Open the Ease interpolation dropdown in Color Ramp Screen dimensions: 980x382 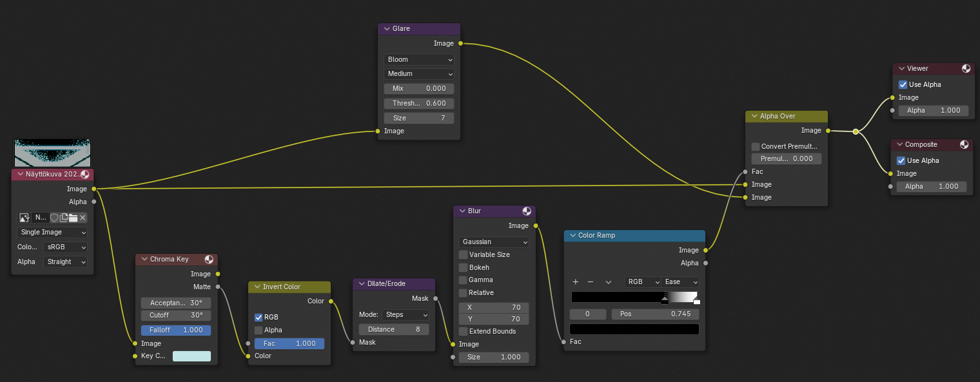pos(681,282)
